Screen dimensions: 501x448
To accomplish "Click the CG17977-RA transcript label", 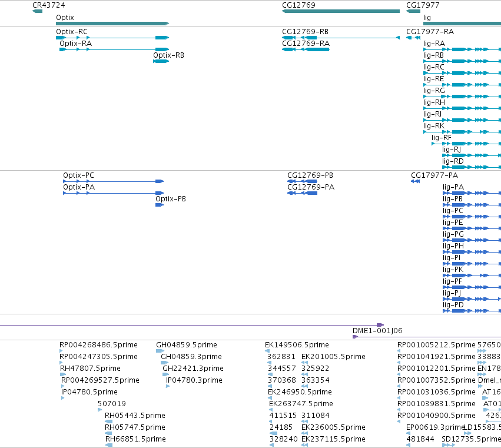I will [430, 32].
